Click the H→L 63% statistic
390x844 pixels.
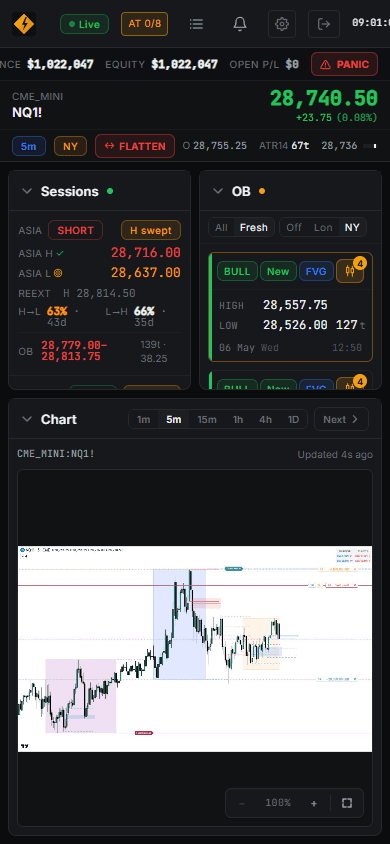tap(49, 316)
